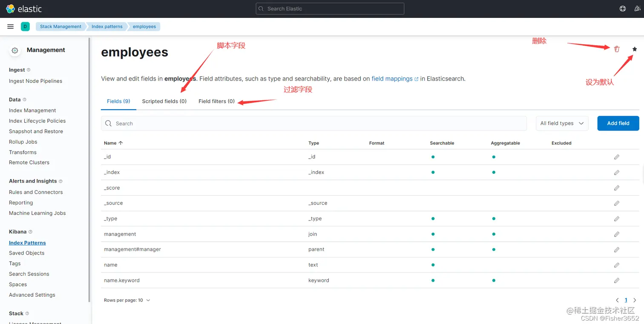Click the employees breadcrumb
Image resolution: width=644 pixels, height=324 pixels.
[144, 26]
